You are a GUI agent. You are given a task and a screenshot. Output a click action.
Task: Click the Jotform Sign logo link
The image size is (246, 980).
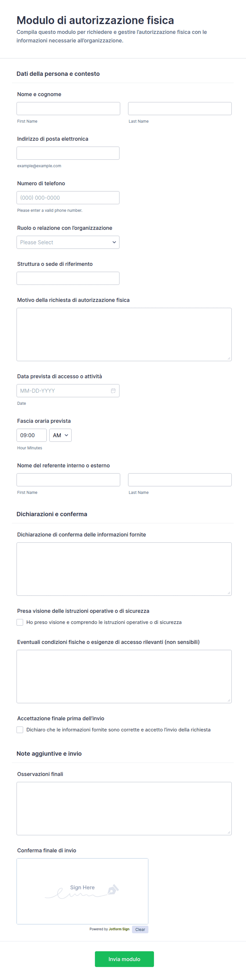(x=119, y=929)
